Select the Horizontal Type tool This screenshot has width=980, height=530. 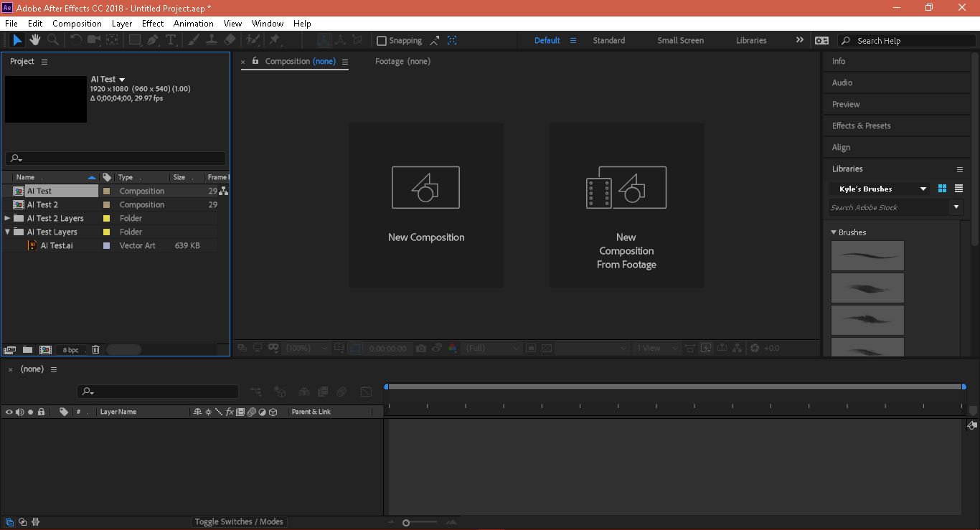171,40
